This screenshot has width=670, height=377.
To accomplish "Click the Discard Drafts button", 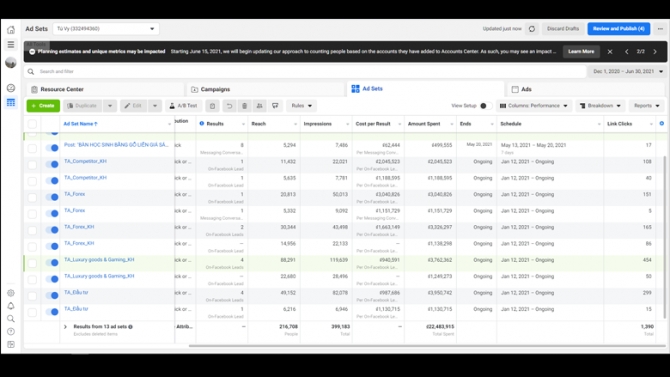I will coord(563,29).
